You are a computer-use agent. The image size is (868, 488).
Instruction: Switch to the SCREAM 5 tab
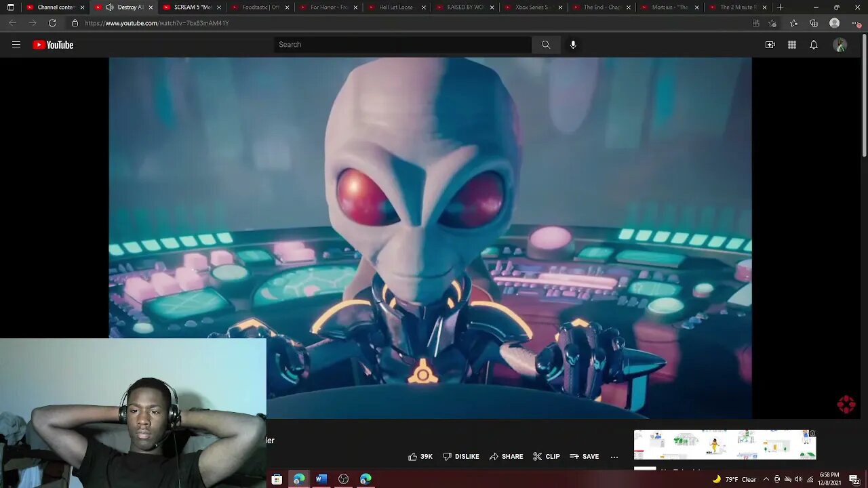pyautogui.click(x=192, y=7)
